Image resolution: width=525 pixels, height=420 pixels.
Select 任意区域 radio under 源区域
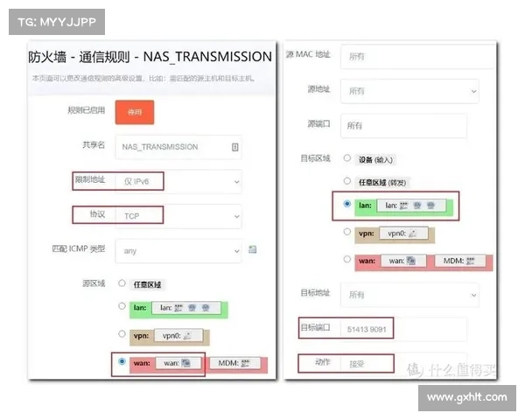tap(122, 283)
